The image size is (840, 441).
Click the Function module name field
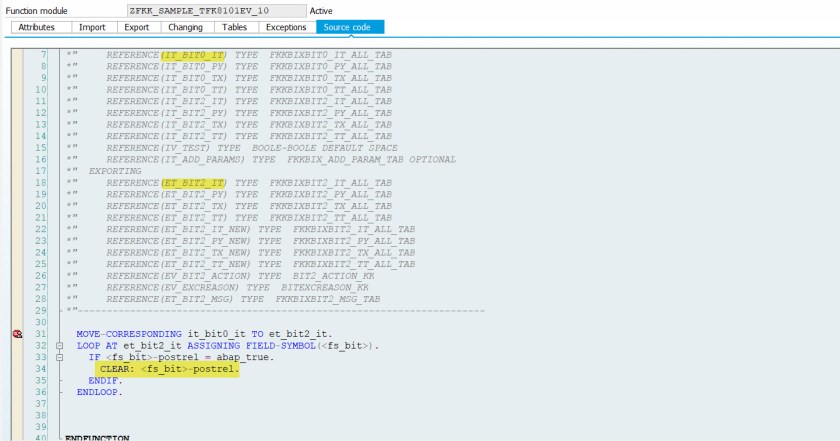216,11
